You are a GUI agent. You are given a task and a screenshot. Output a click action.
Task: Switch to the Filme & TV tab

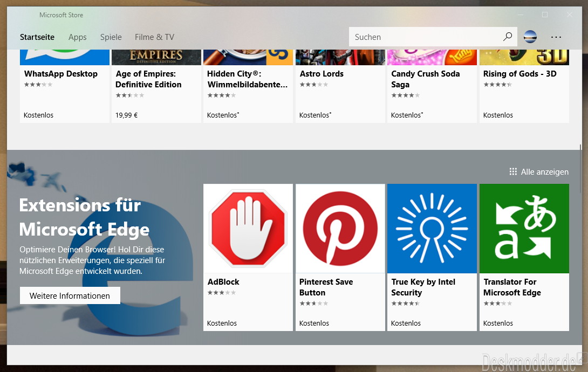(x=154, y=37)
